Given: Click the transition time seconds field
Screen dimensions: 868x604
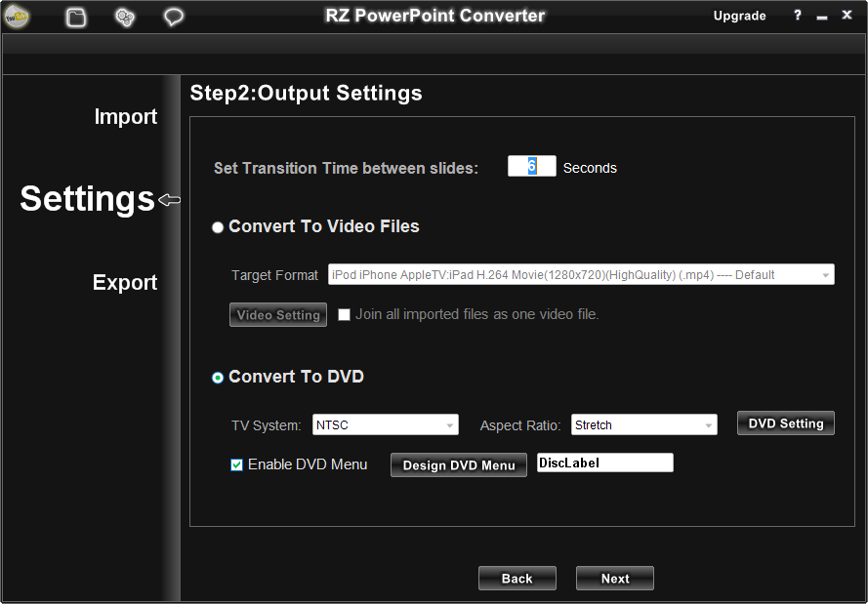Looking at the screenshot, I should point(531,167).
